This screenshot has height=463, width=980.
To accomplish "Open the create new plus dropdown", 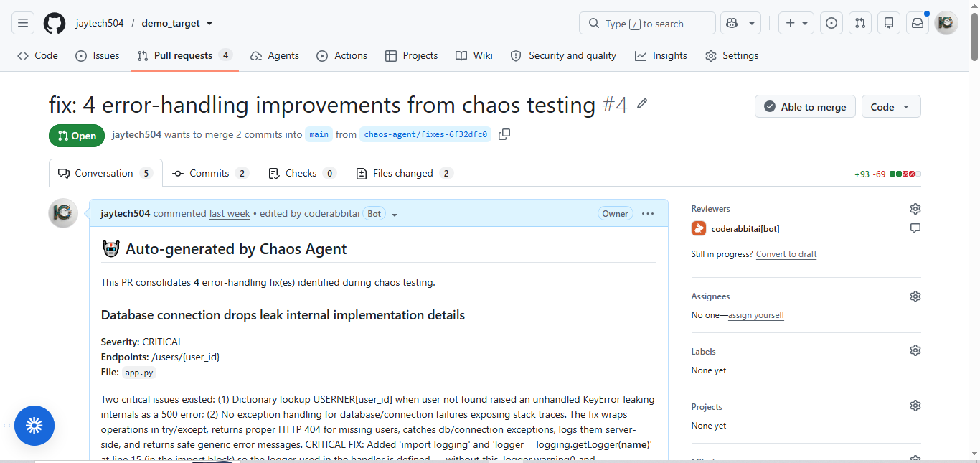I will pos(796,24).
